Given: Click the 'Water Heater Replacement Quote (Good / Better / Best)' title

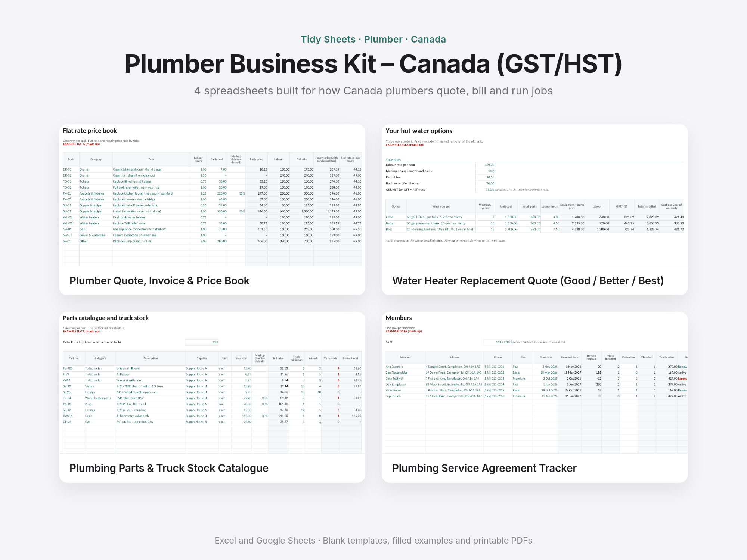Looking at the screenshot, I should point(528,281).
